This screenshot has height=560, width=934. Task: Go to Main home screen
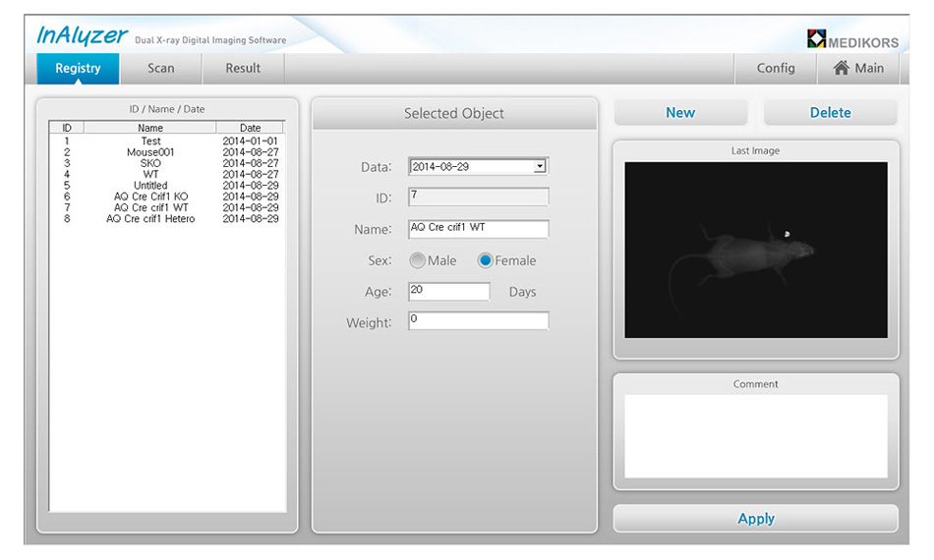858,69
